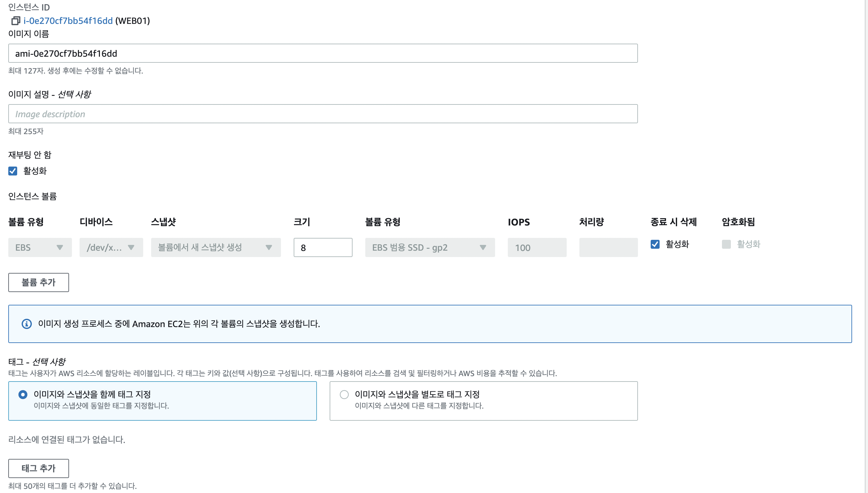Click the info icon in the snapshot notice

pos(27,324)
